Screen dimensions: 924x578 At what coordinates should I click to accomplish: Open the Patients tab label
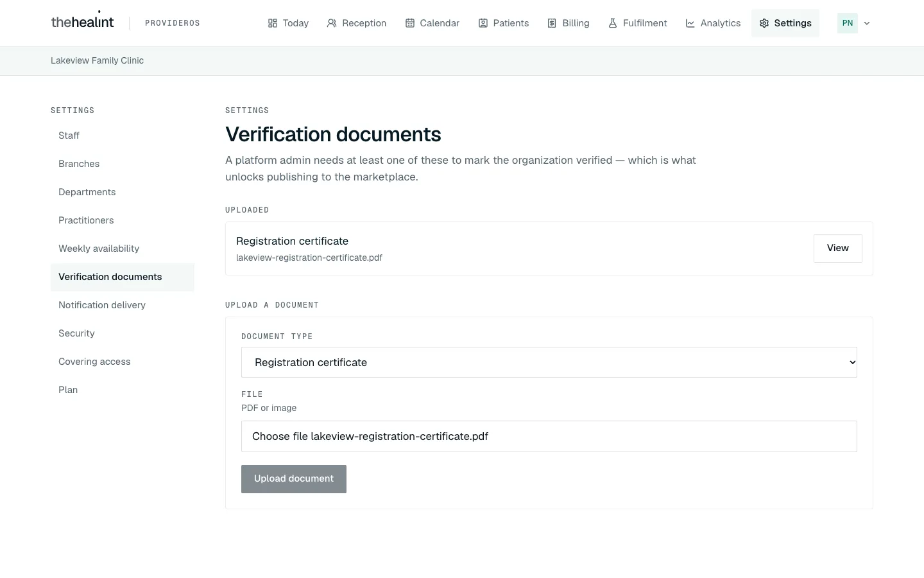pos(511,23)
